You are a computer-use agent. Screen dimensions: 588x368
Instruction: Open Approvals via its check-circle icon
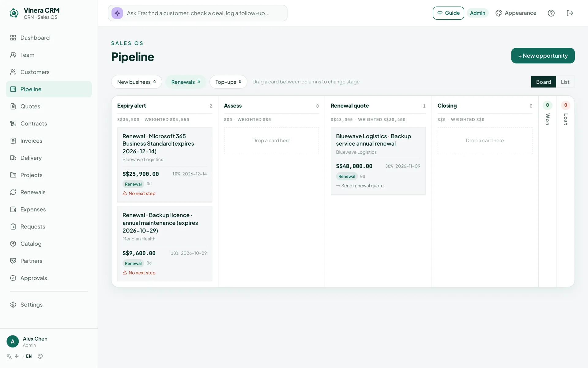(13, 278)
